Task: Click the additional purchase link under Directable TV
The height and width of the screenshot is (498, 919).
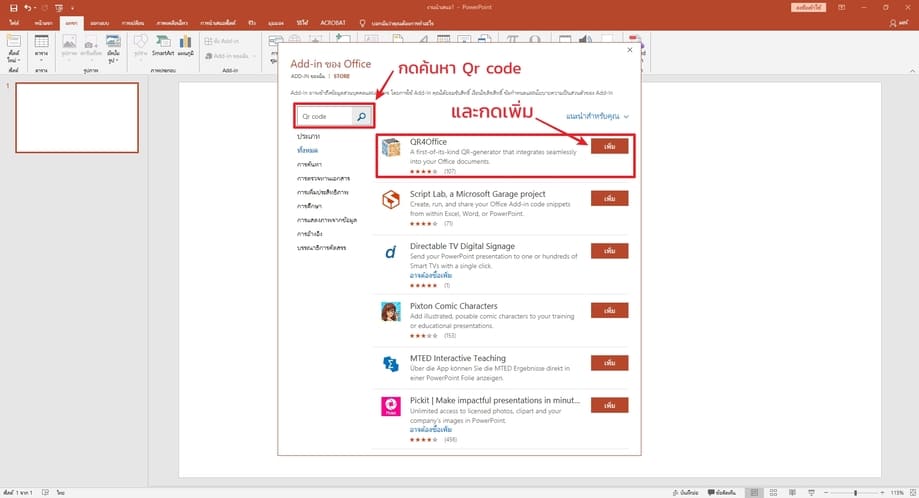Action: tap(431, 275)
